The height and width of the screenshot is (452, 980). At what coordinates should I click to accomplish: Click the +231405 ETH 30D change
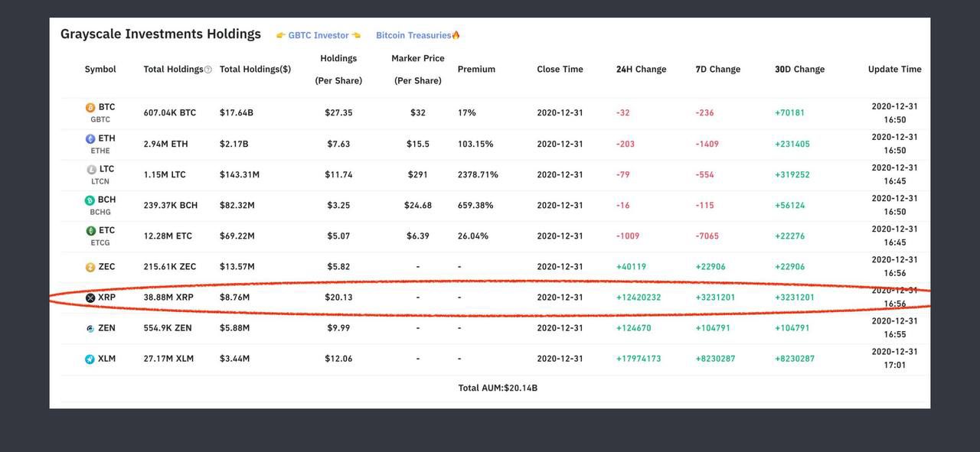[792, 144]
